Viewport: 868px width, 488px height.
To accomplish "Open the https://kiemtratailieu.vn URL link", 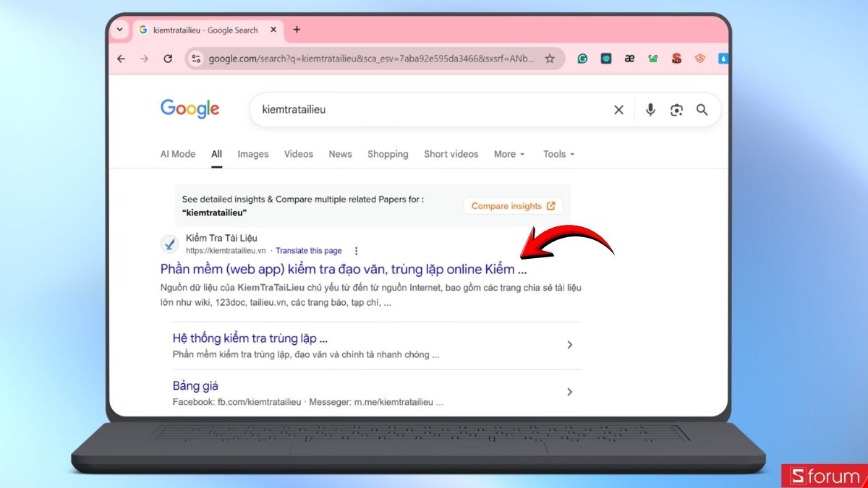I will pyautogui.click(x=226, y=251).
